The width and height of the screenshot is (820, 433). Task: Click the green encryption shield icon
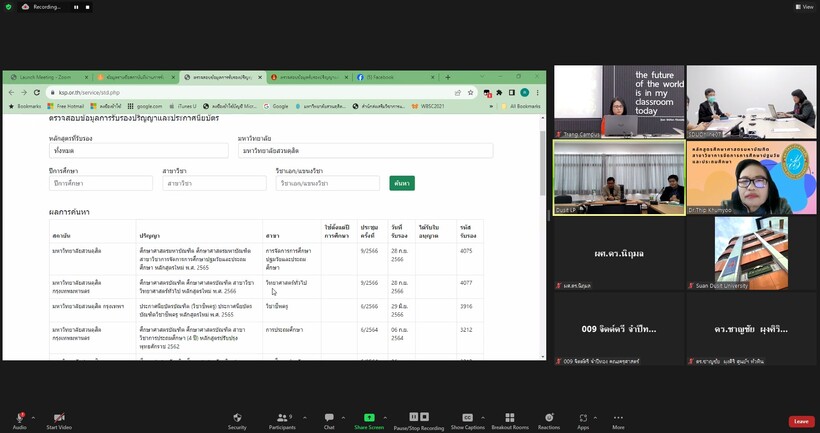8,7
